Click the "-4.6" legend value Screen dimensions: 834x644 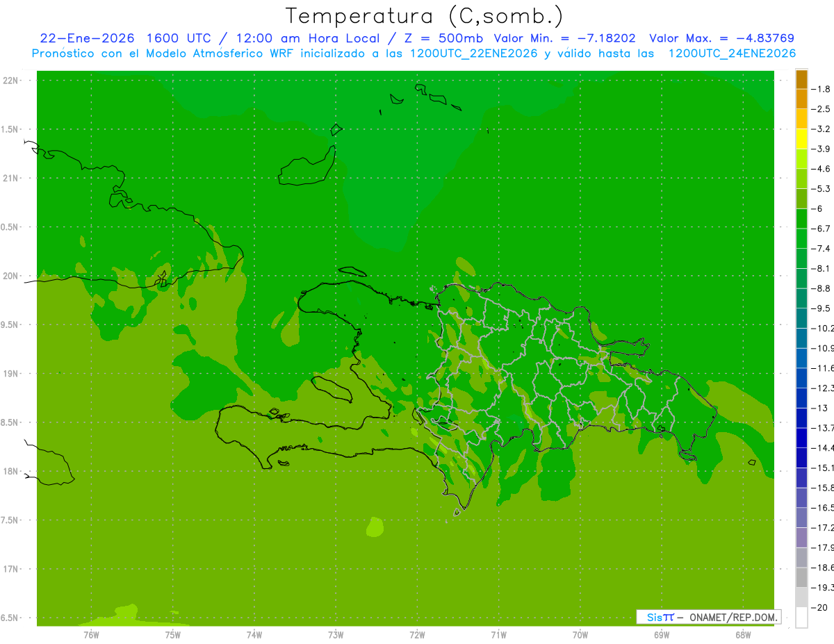pos(821,169)
